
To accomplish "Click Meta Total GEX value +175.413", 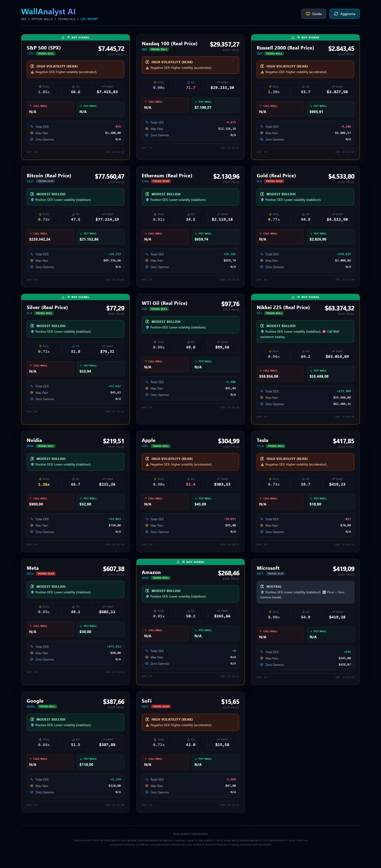I will [x=114, y=646].
